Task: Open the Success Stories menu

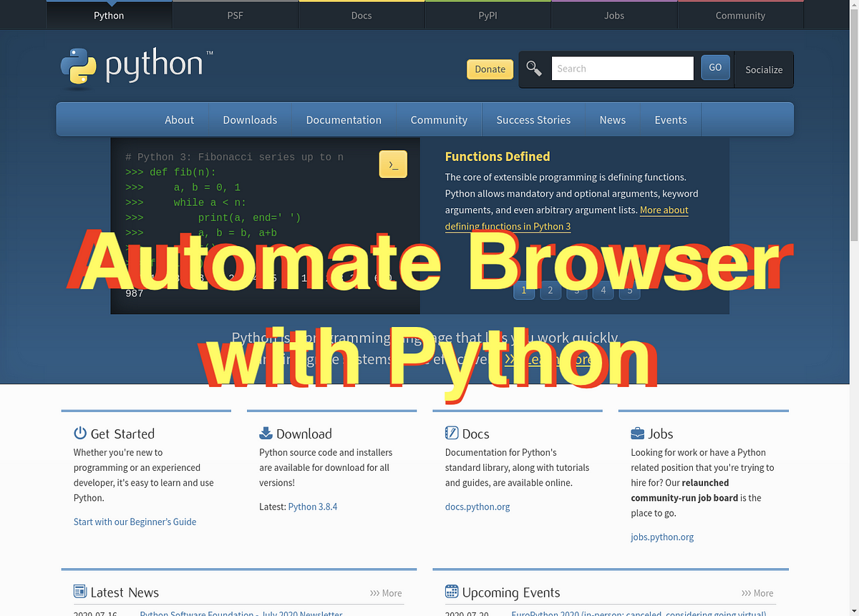Action: [x=533, y=119]
